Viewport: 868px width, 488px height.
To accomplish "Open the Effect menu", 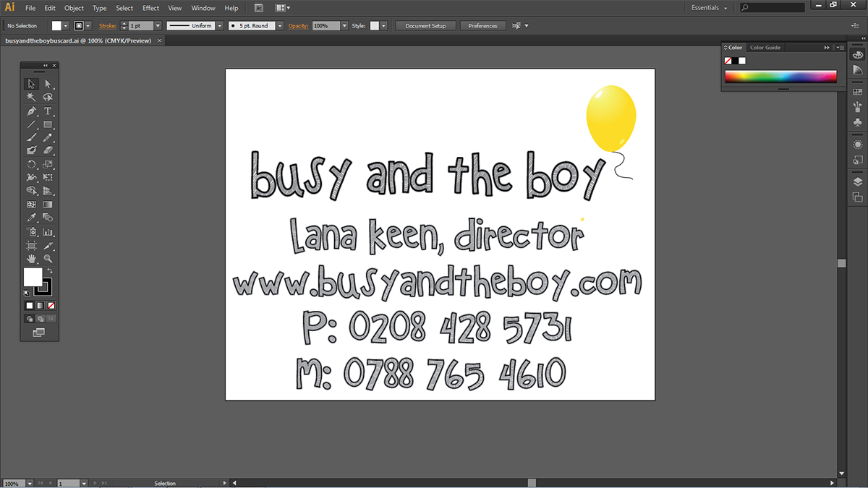I will (150, 8).
